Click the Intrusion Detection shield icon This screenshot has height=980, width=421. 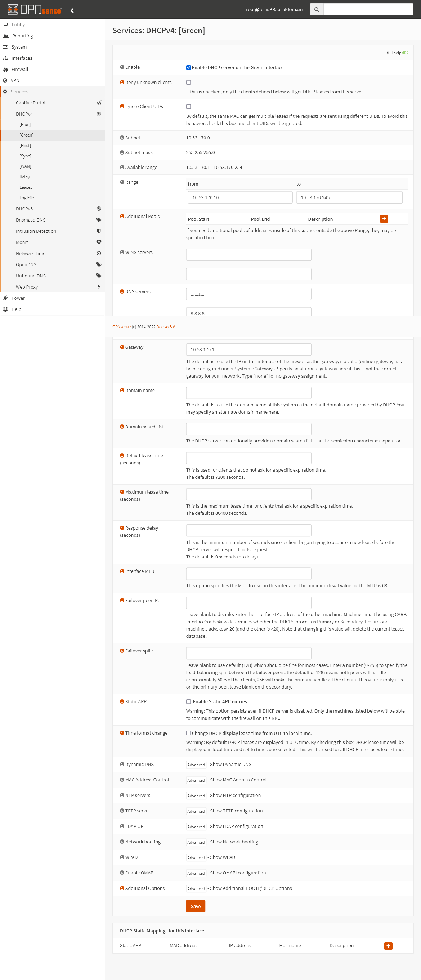99,231
